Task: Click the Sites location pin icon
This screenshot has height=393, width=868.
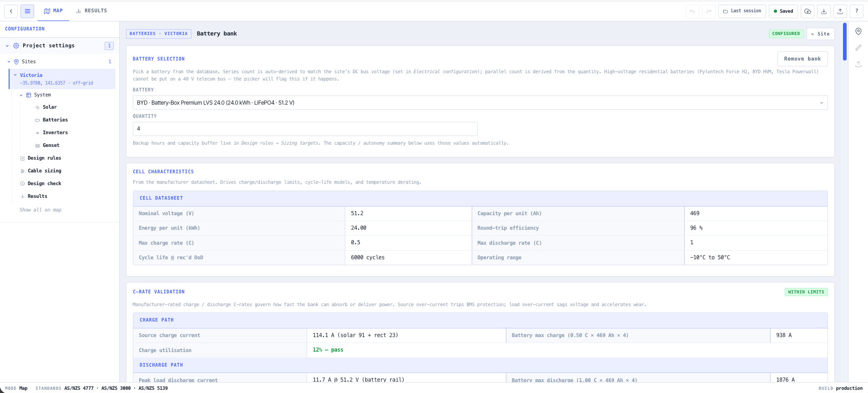Action: [x=16, y=62]
